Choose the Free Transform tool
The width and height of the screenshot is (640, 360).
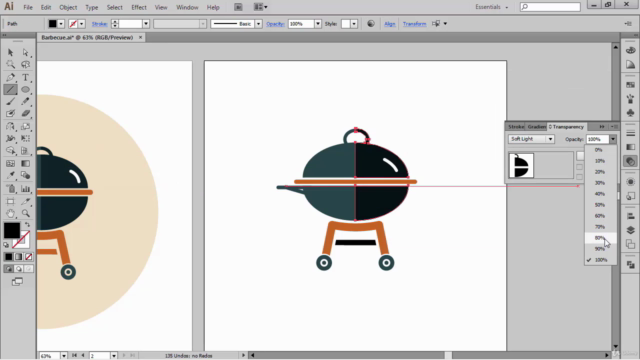[x=26, y=138]
